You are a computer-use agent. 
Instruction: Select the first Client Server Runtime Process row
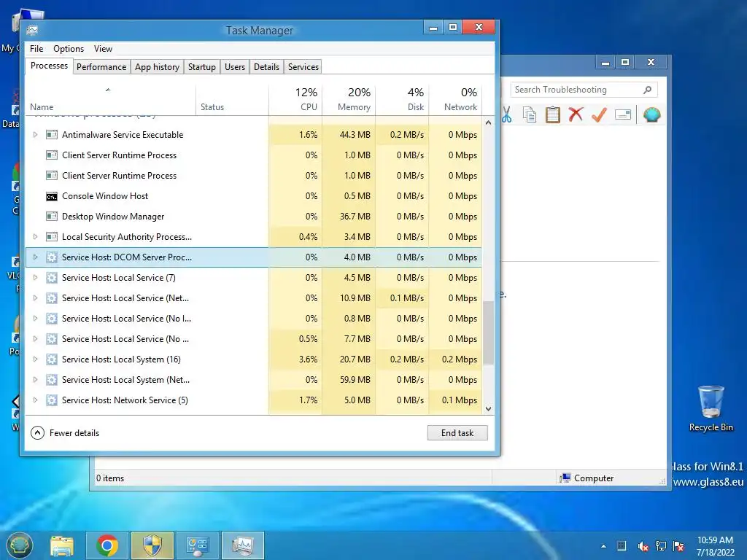point(253,155)
